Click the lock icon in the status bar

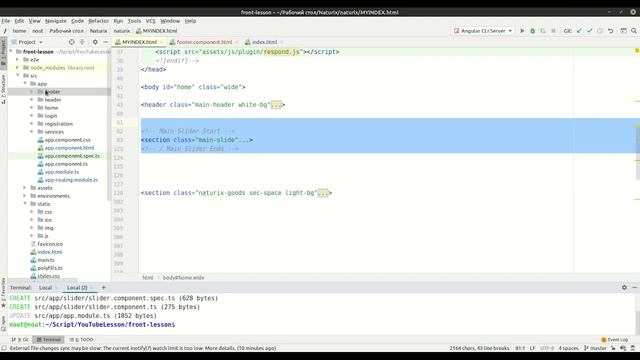point(613,348)
